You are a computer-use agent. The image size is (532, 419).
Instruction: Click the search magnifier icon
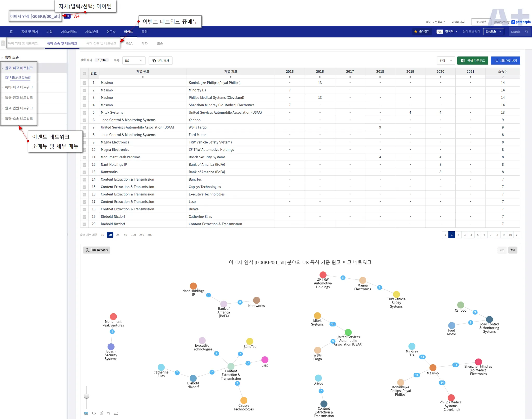click(x=527, y=32)
